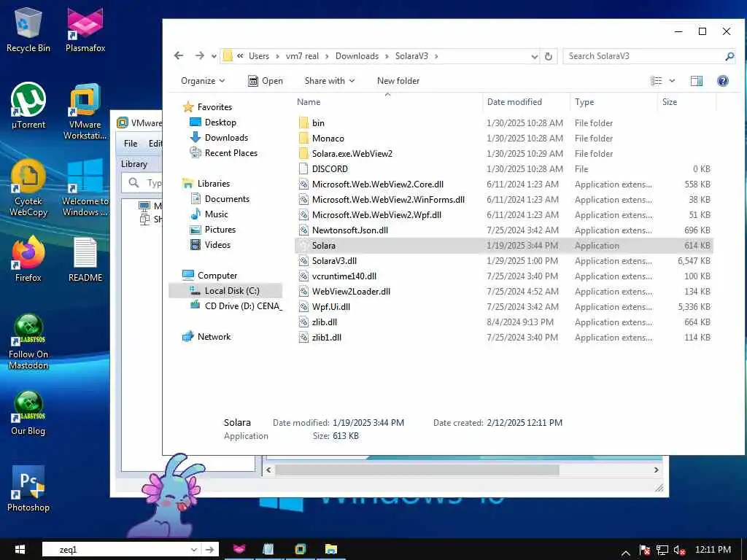The width and height of the screenshot is (747, 560).
Task: Select Local Disk (C:) in the navigation pane
Action: click(225, 290)
